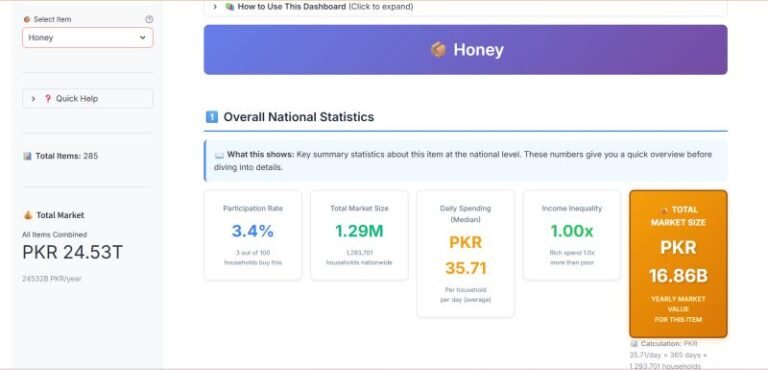
Task: Click the All Items Combined label
Action: click(x=54, y=235)
